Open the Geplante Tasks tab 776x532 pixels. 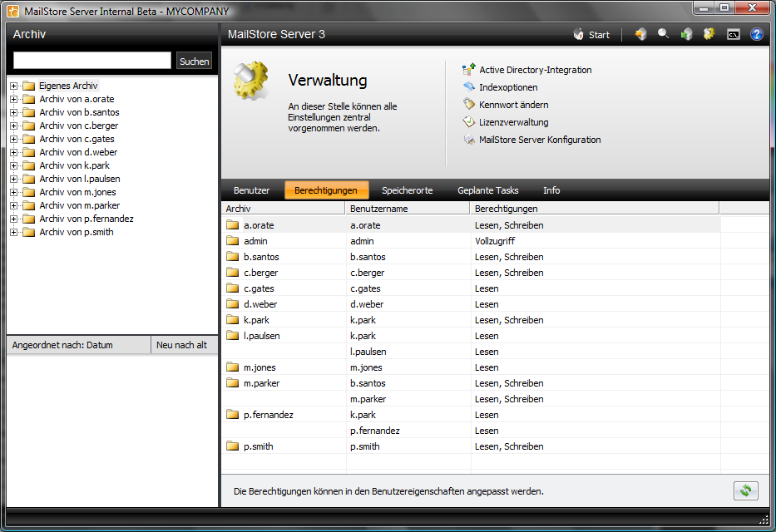tap(488, 190)
